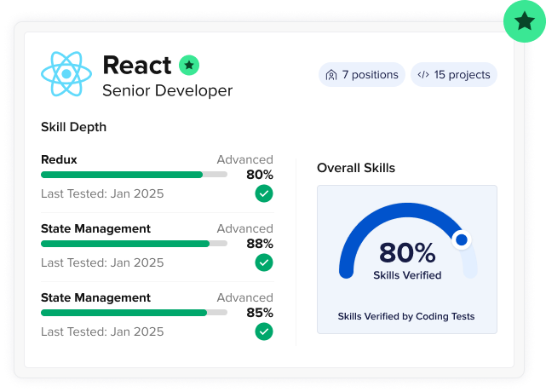The height and width of the screenshot is (392, 546).
Task: Click the large green star badge at the card corner
Action: 525,21
